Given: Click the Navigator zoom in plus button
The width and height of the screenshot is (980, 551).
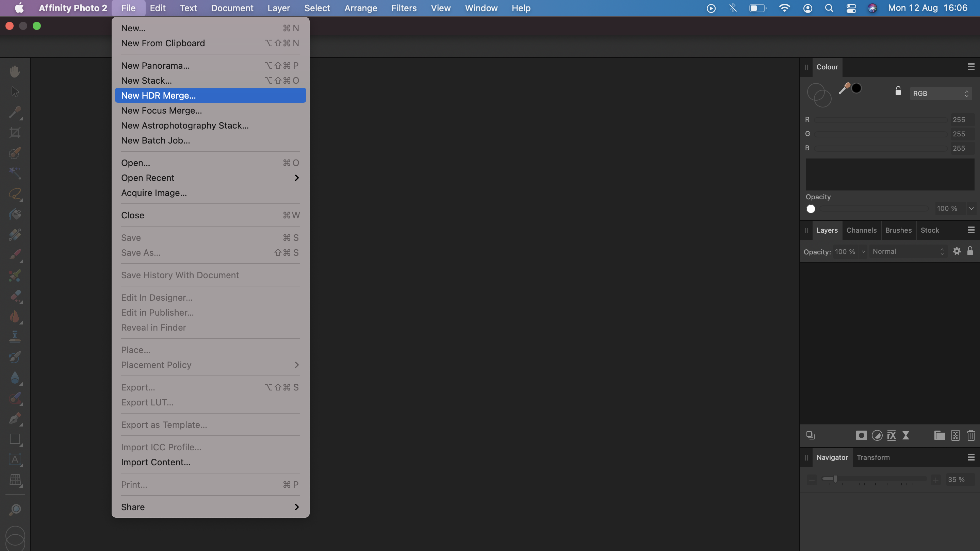Looking at the screenshot, I should coord(935,480).
